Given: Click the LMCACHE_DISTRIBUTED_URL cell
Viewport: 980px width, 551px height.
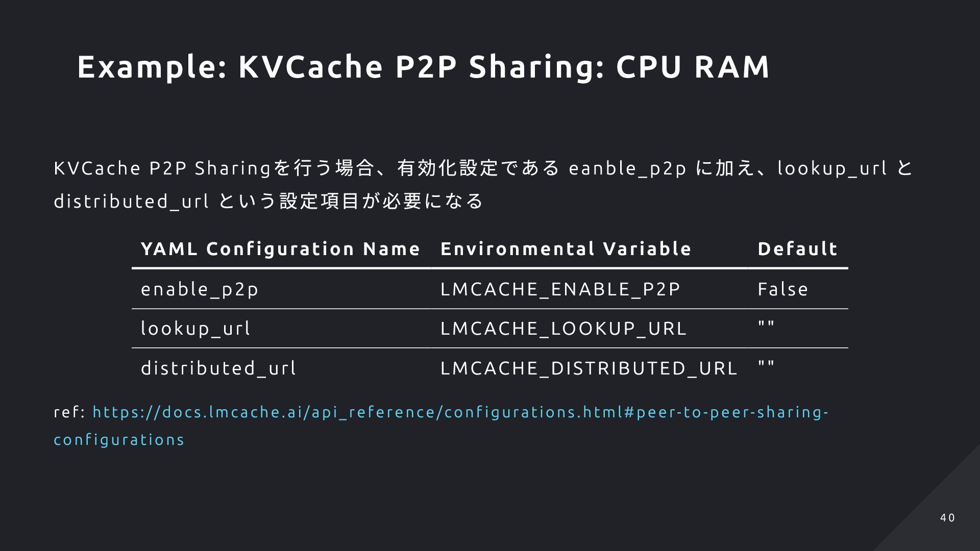Looking at the screenshot, I should [589, 368].
